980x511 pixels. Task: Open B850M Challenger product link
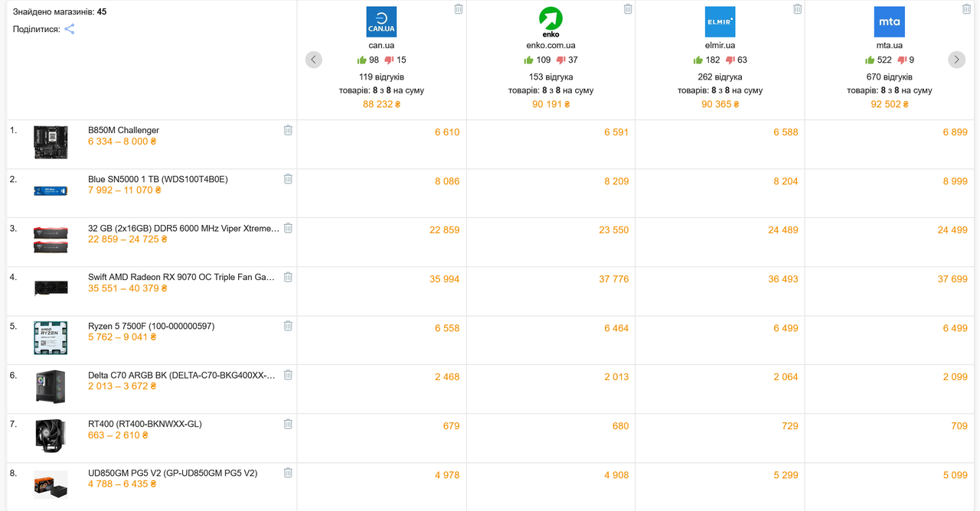(123, 130)
